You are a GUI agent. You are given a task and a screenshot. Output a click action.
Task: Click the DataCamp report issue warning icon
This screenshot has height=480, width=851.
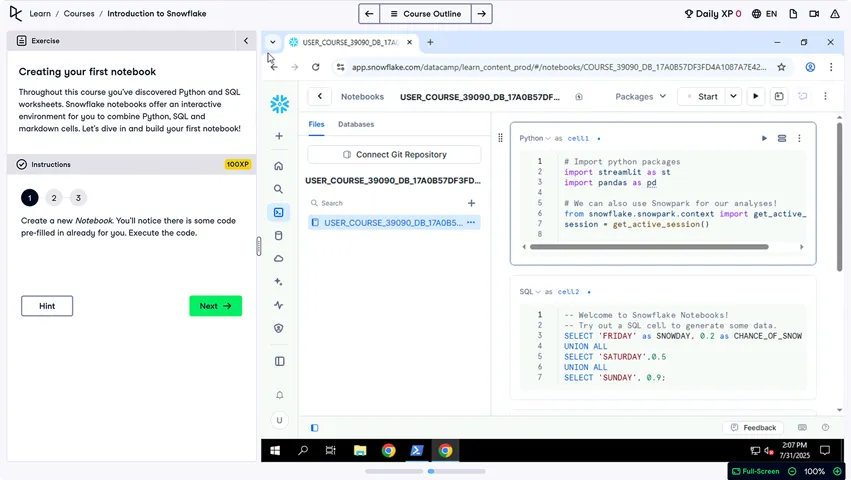coord(835,14)
